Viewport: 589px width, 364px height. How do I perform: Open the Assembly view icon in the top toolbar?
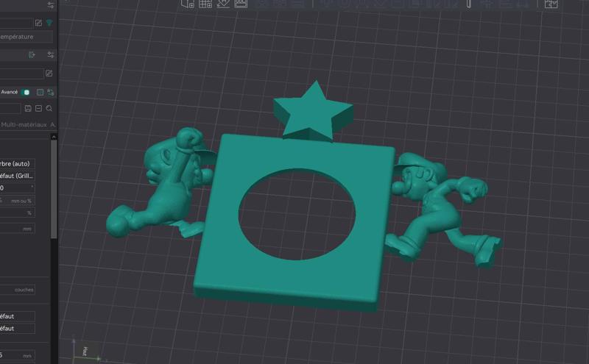click(551, 4)
